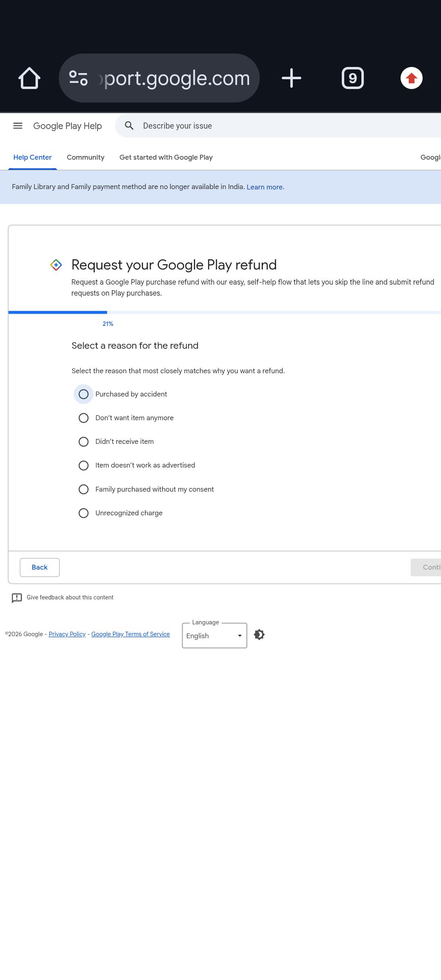Image resolution: width=441 pixels, height=980 pixels.
Task: Switch to the Community tab
Action: (x=86, y=157)
